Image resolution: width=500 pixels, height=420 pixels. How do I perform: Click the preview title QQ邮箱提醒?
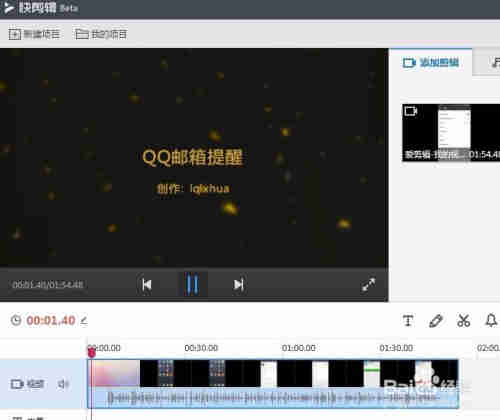coord(192,157)
